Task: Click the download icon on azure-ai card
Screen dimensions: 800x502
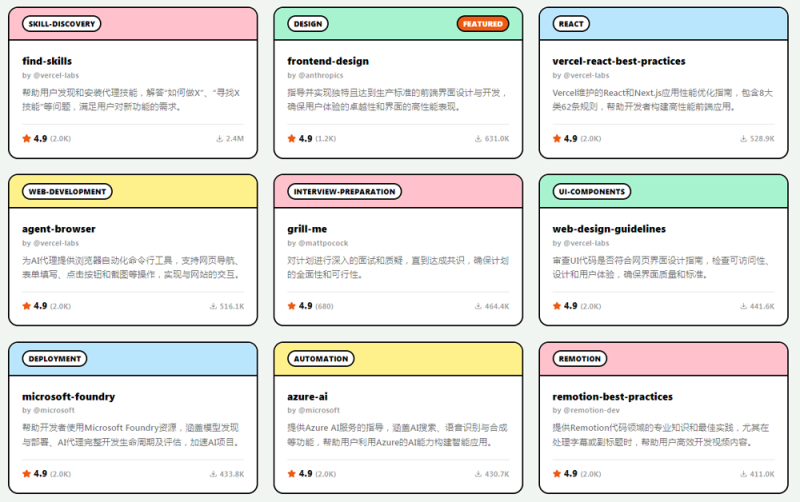Action: click(x=478, y=474)
